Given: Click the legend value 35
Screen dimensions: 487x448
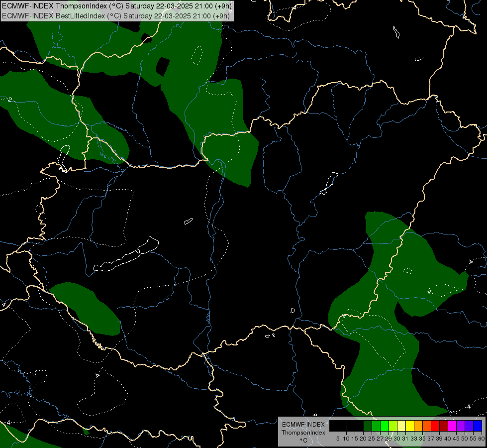Looking at the screenshot, I should click(x=422, y=439).
